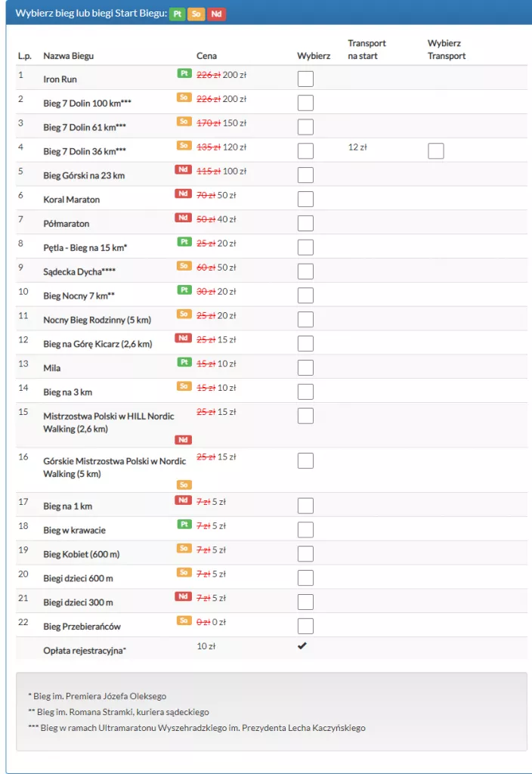532x774 pixels.
Task: Select the Koral Maraton checkbox
Action: pyautogui.click(x=305, y=200)
